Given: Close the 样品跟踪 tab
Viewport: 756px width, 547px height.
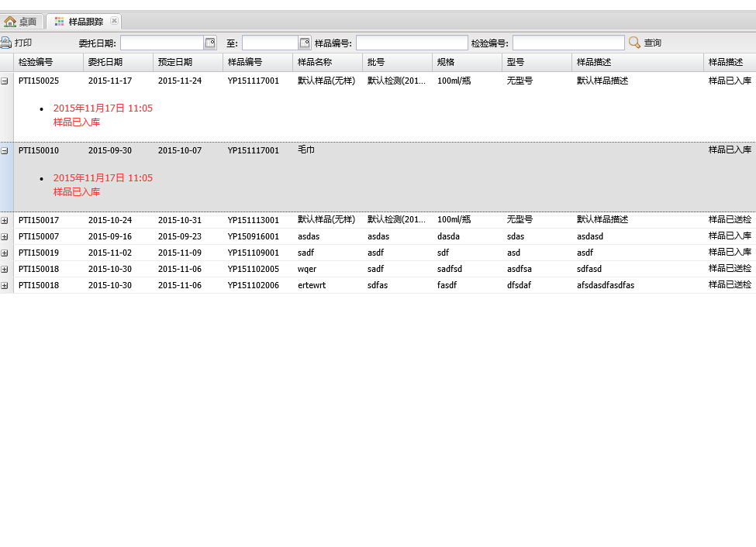Looking at the screenshot, I should point(114,21).
